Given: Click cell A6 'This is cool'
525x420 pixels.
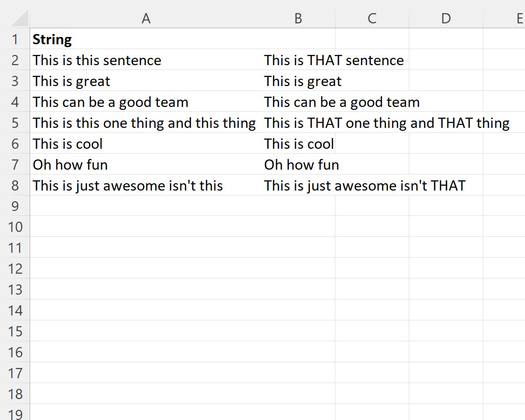Looking at the screenshot, I should coord(146,144).
